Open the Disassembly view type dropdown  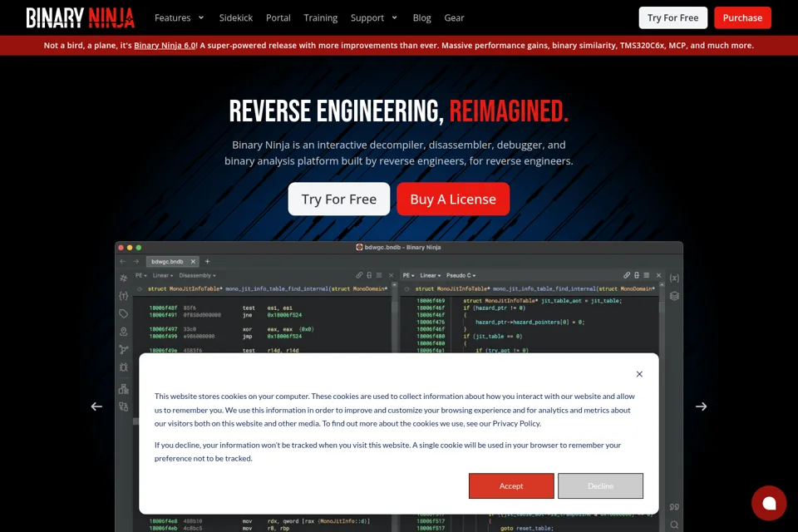coord(198,275)
